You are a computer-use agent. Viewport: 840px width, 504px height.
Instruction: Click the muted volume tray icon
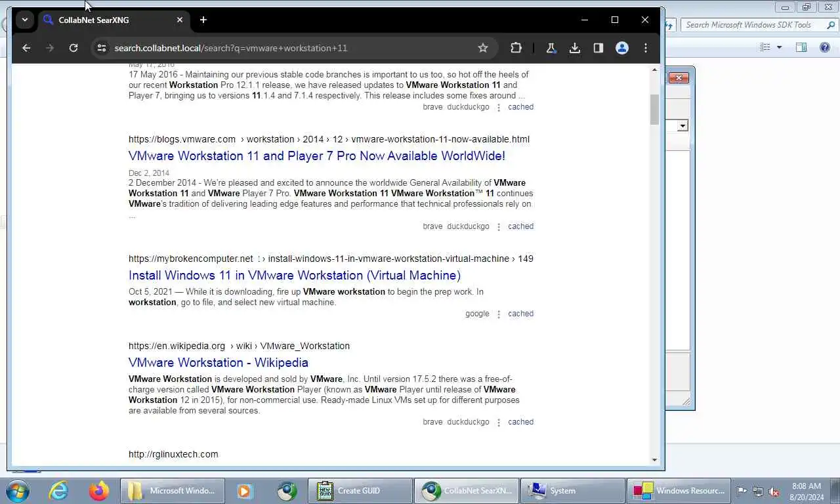(x=774, y=491)
